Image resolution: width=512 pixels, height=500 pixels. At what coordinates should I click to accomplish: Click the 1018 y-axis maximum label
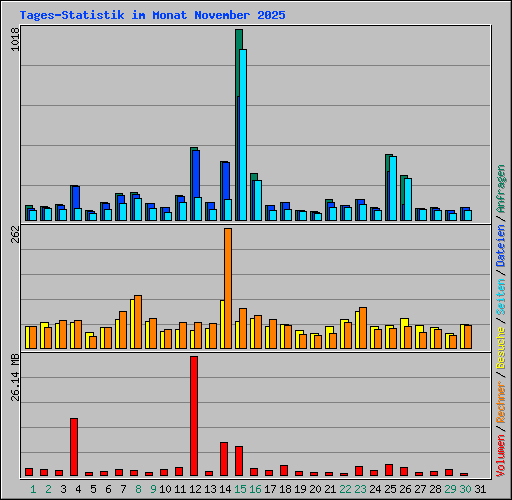click(x=15, y=39)
